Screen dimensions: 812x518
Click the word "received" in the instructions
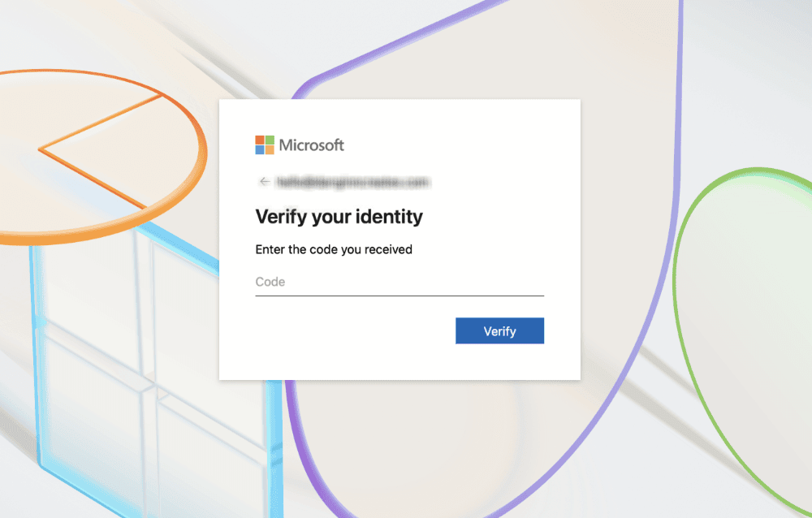click(388, 249)
